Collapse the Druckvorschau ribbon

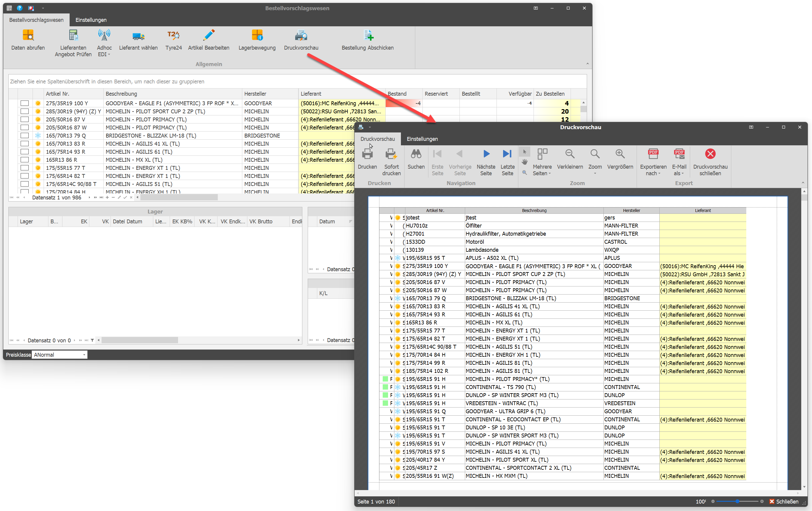803,183
